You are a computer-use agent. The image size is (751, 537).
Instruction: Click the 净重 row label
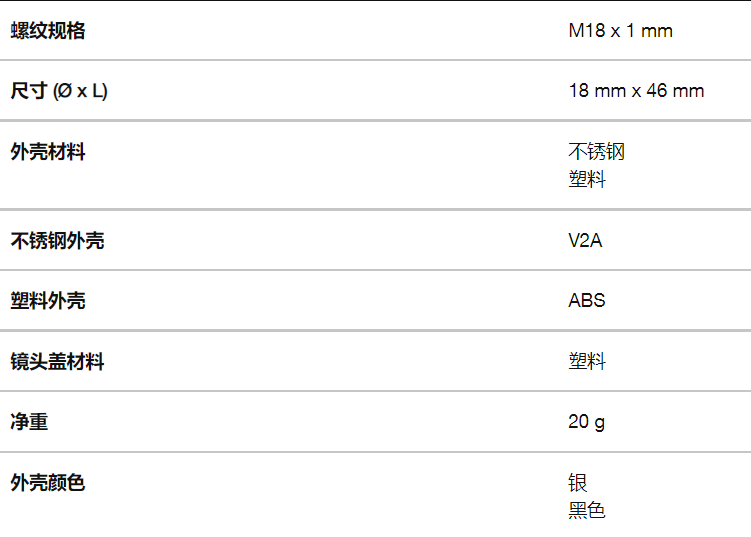click(x=29, y=422)
